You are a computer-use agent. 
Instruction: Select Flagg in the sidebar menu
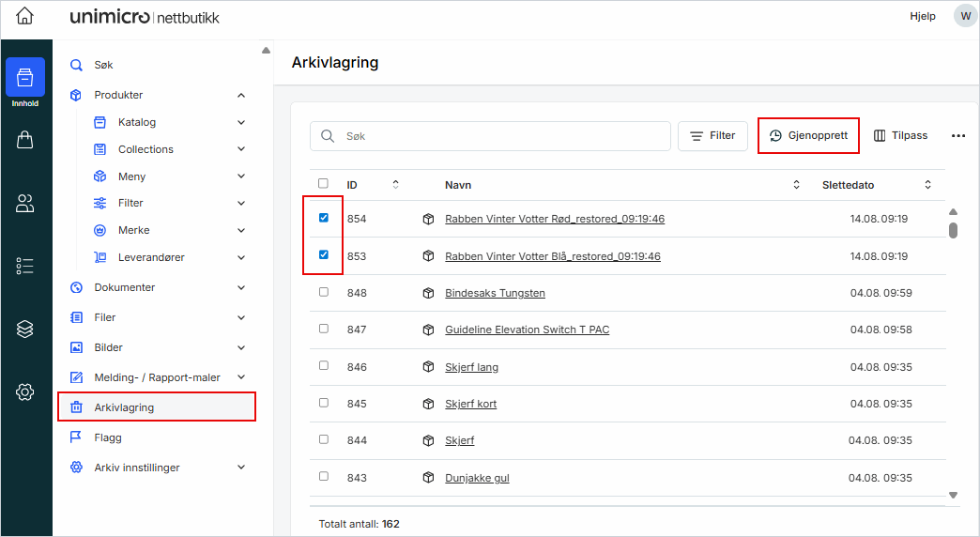(108, 437)
